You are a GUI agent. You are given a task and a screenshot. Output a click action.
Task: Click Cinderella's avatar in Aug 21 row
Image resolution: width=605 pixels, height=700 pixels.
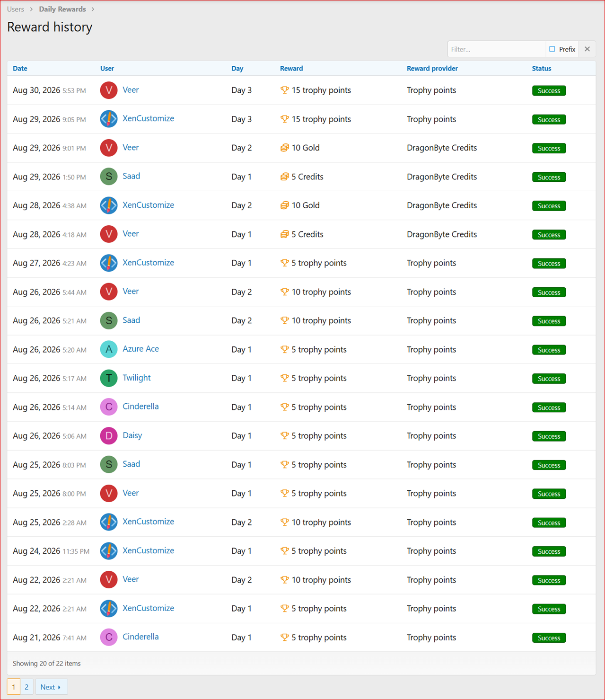coord(109,638)
